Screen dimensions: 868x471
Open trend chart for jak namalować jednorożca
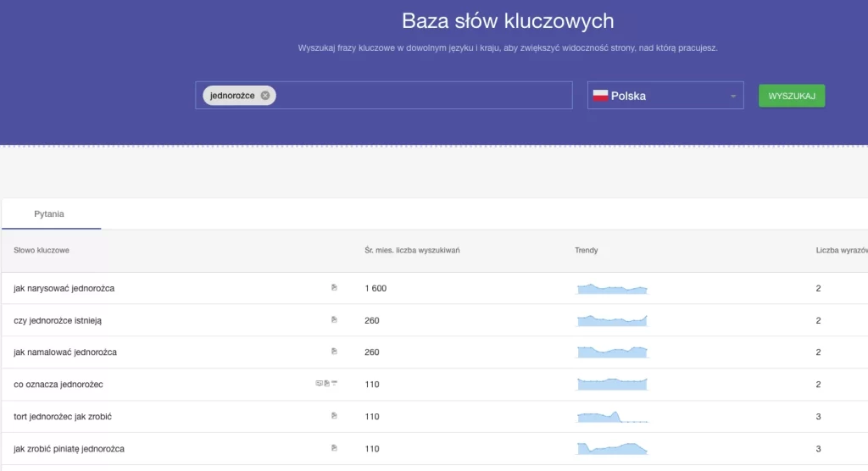point(612,352)
